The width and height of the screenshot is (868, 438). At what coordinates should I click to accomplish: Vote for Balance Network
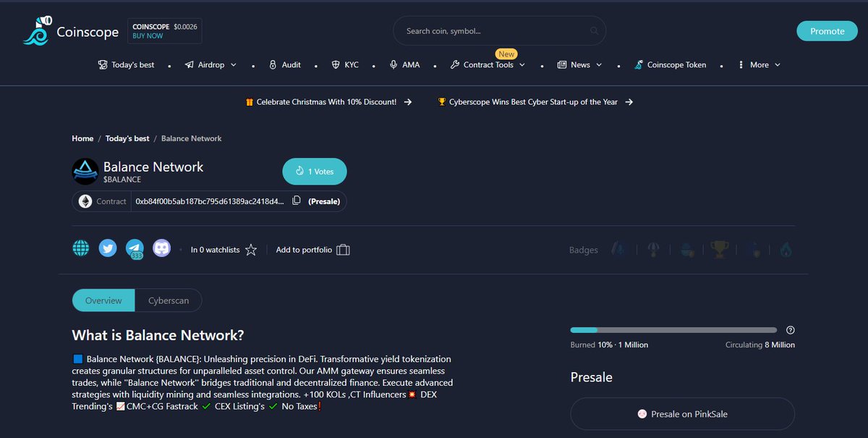point(315,172)
